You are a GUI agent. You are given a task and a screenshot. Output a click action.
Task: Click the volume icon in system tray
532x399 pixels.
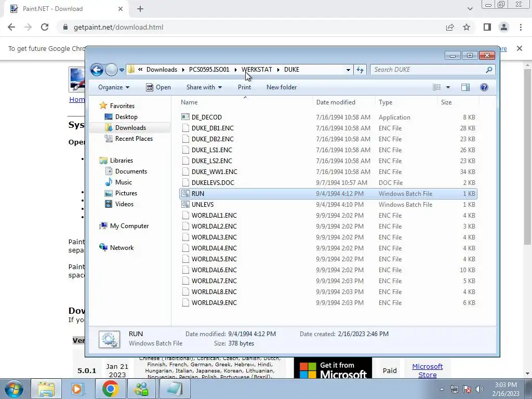(480, 389)
